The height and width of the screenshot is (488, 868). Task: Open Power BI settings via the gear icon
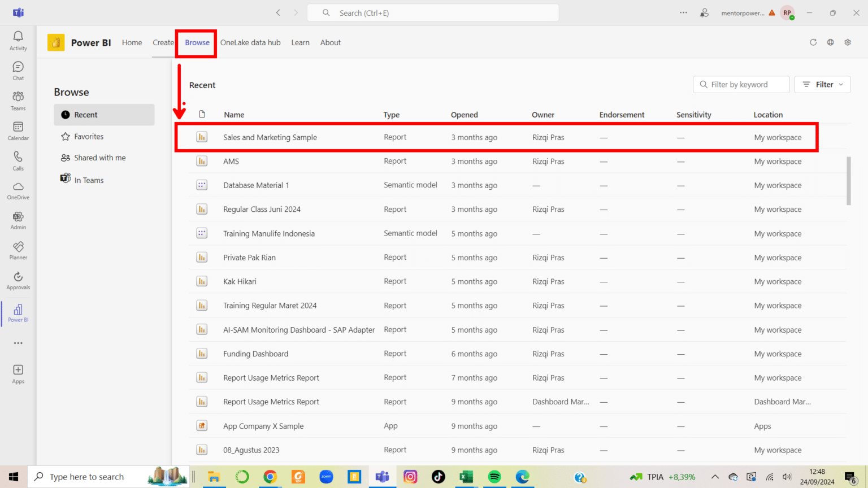tap(848, 42)
